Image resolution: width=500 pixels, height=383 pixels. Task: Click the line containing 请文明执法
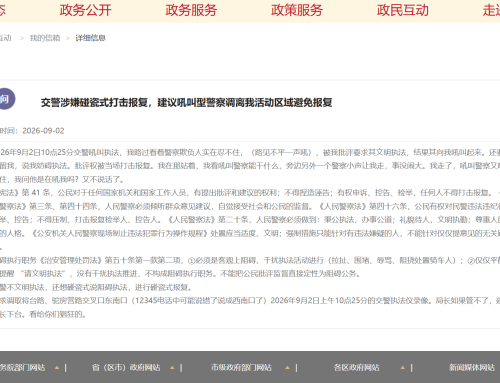coord(180,274)
